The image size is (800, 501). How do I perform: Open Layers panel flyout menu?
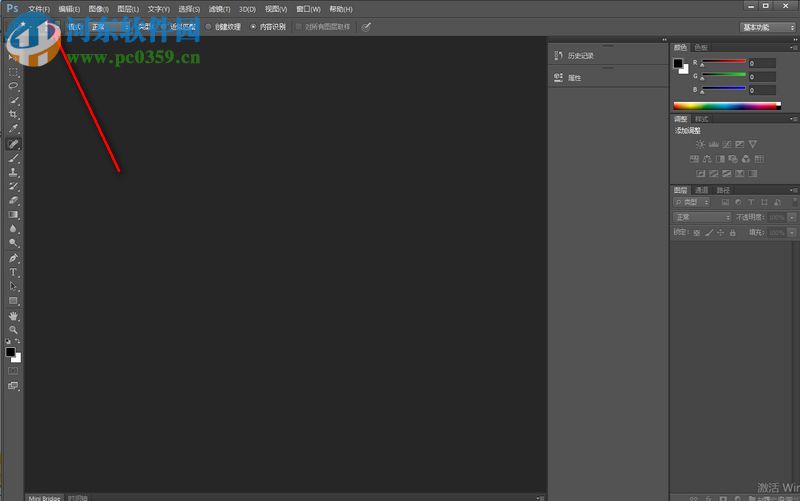pyautogui.click(x=794, y=190)
